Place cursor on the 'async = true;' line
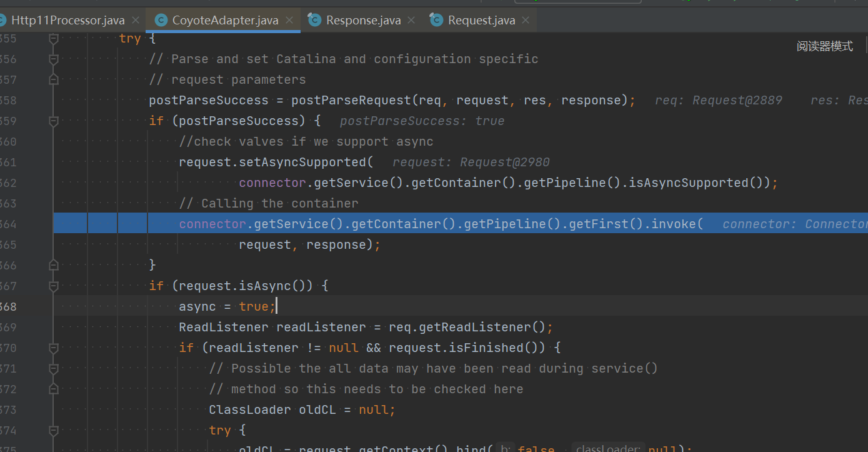 [227, 307]
